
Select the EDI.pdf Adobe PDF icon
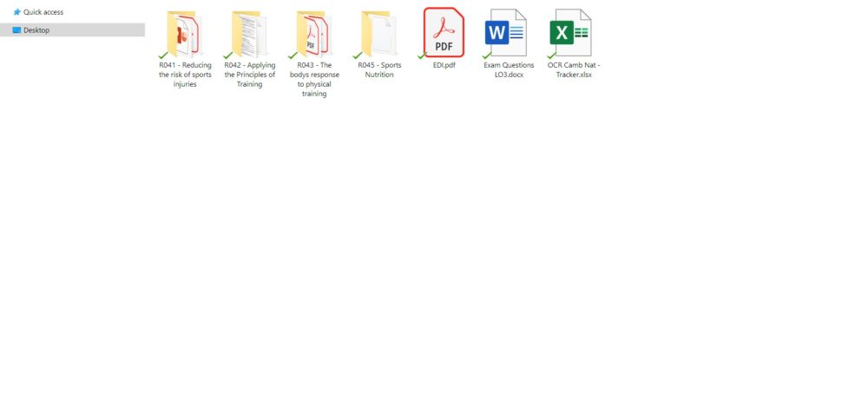(444, 32)
